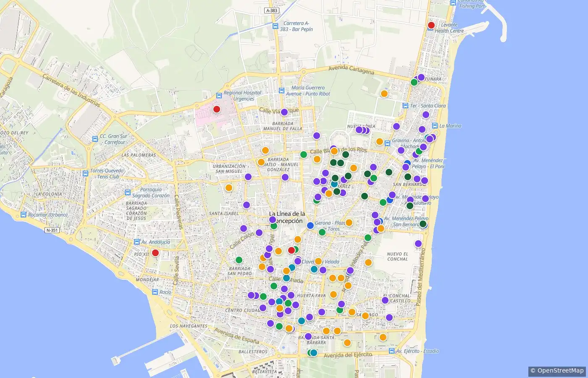Select the BARRIADA MANUEL DE FALLA label
This screenshot has height=378, width=588.
point(282,126)
